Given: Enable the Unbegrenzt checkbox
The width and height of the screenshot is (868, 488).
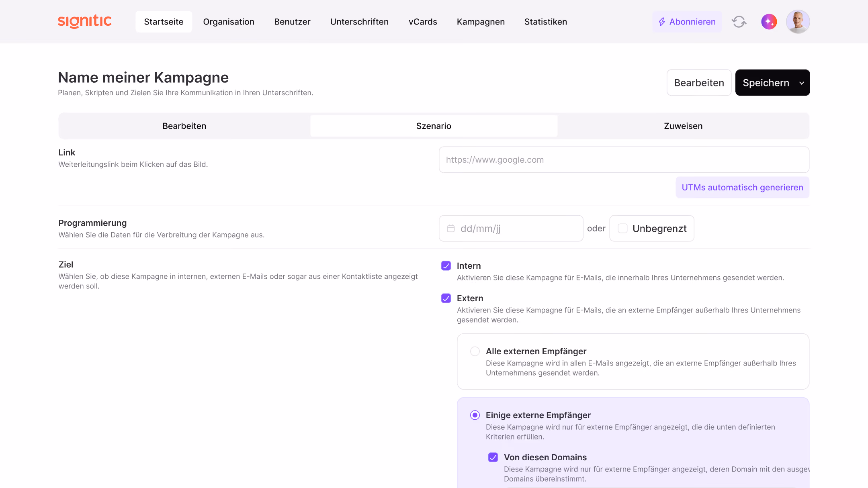Looking at the screenshot, I should (622, 228).
